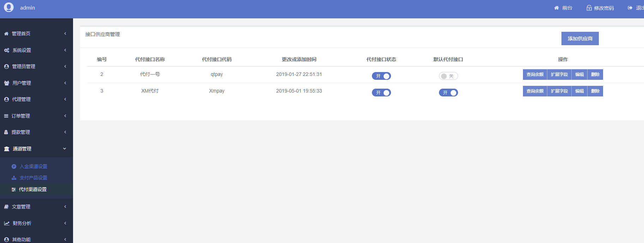This screenshot has width=644, height=243.
Task: Click the book icon for 文章管理
Action: click(x=6, y=207)
